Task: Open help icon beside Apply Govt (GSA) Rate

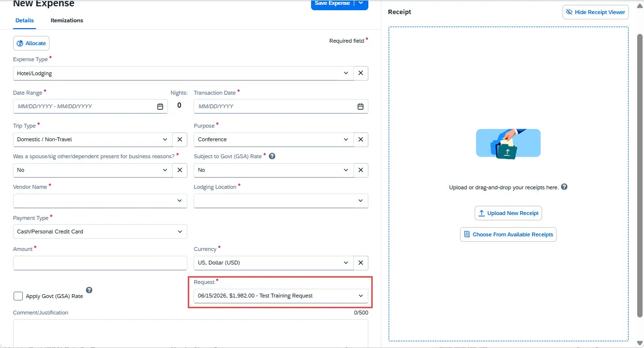Action: [89, 290]
